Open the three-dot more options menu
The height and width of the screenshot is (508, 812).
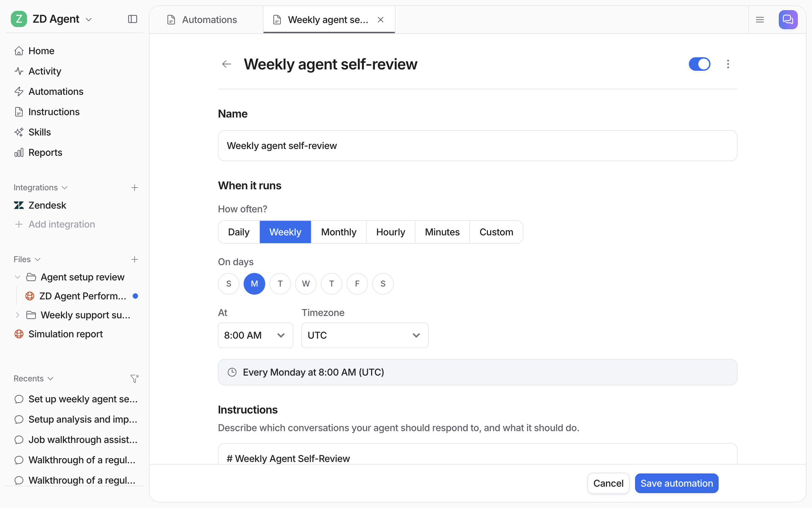[728, 64]
